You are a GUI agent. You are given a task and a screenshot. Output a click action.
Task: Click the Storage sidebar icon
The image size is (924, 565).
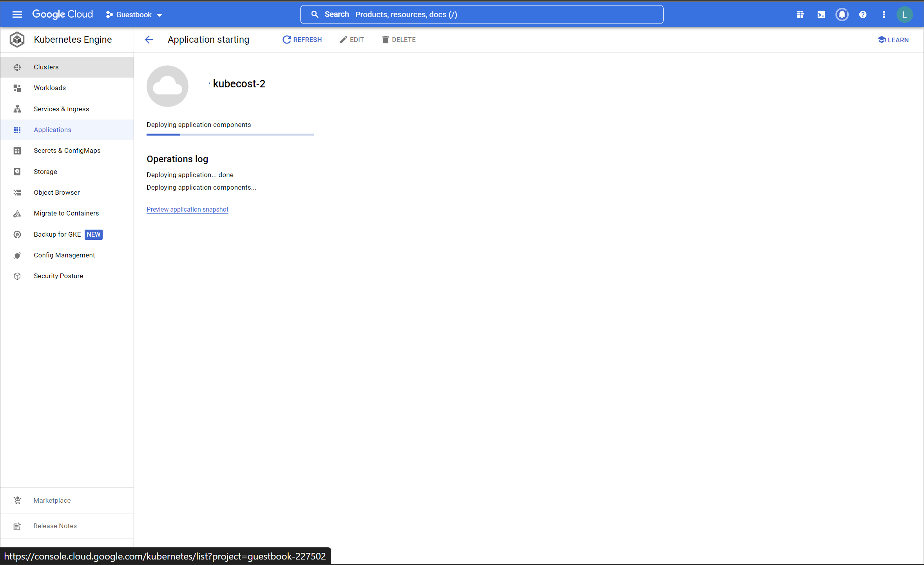pyautogui.click(x=18, y=172)
